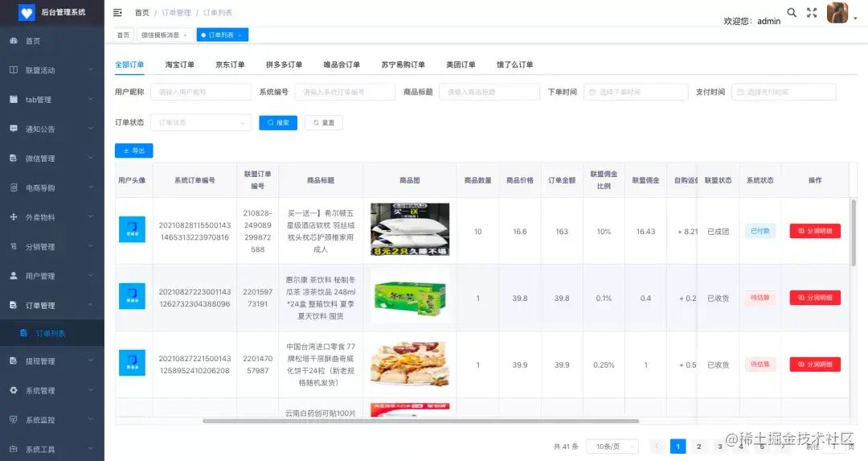This screenshot has width=868, height=461.
Task: Click the blue 导出 export button
Action: point(134,150)
